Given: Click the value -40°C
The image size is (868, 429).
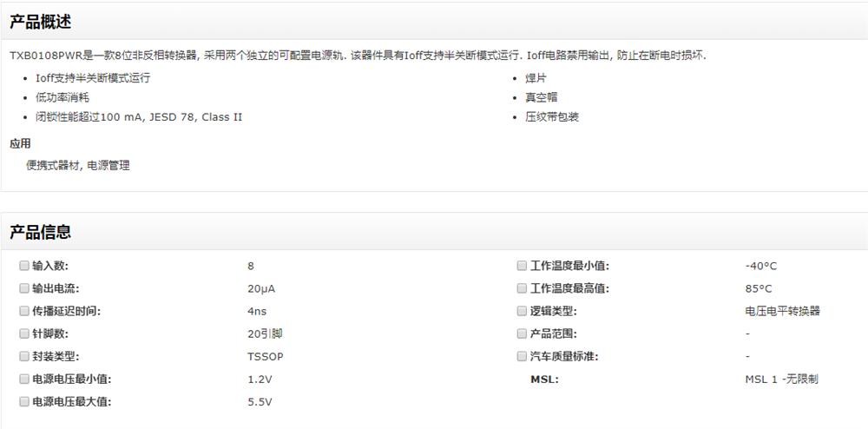Looking at the screenshot, I should 761,267.
